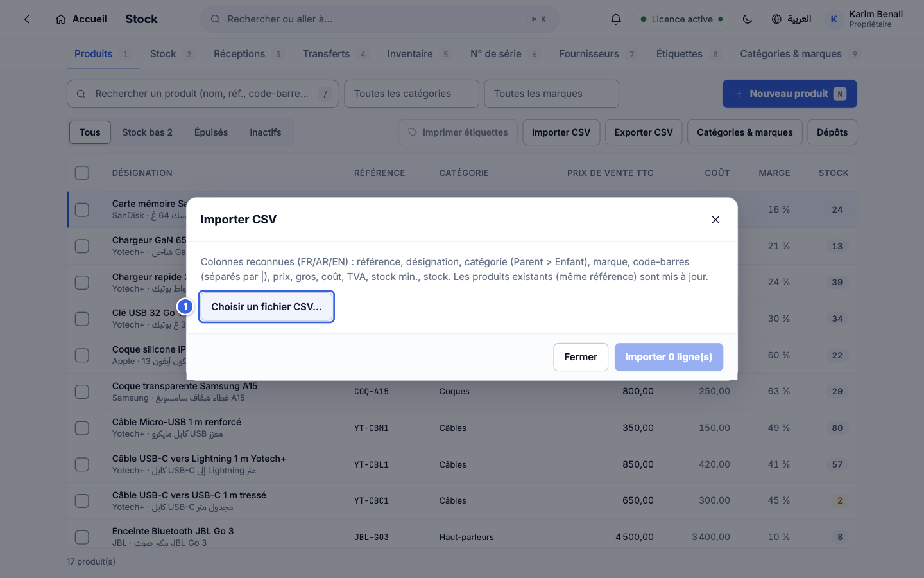Click the Exporter CSV button
The width and height of the screenshot is (924, 578).
pyautogui.click(x=644, y=132)
